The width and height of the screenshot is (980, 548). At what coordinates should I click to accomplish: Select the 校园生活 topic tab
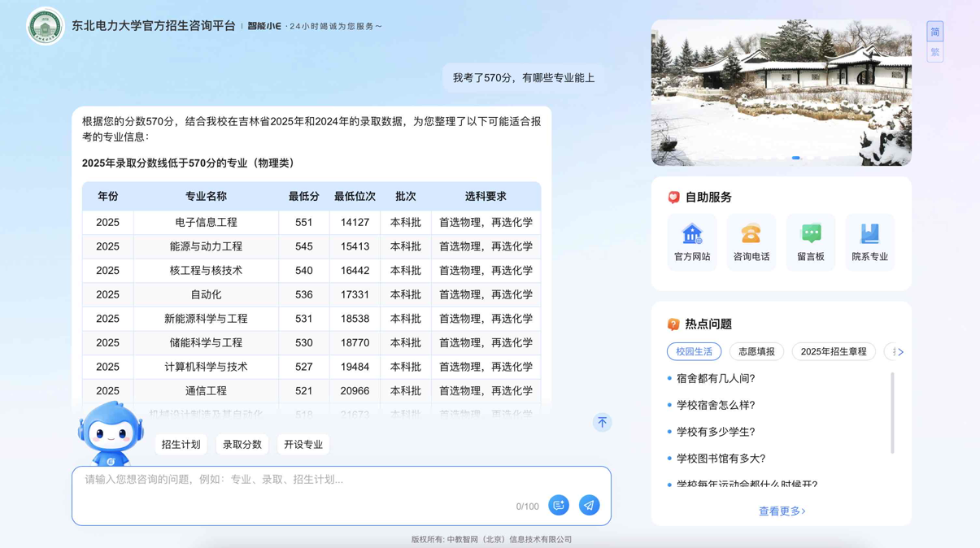click(x=694, y=351)
